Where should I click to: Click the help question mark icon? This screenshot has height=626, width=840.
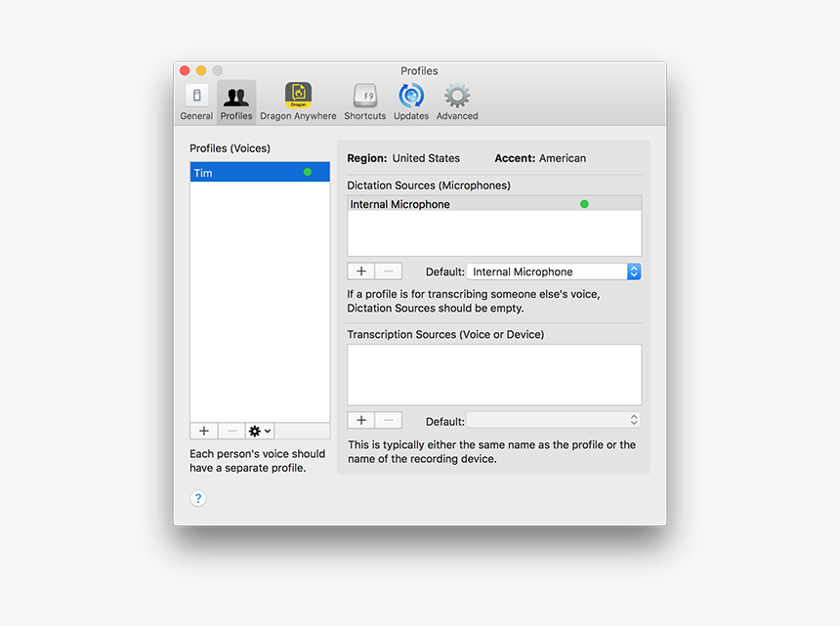coord(197,498)
